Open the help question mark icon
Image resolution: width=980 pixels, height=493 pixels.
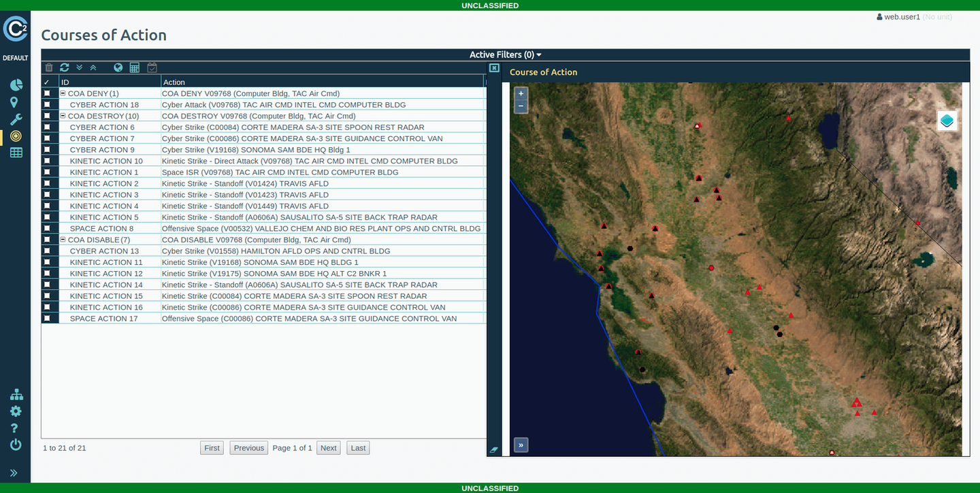point(16,428)
